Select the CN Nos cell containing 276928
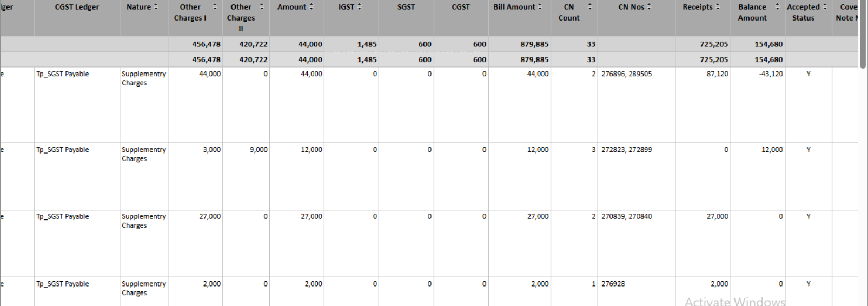The image size is (868, 306). [x=613, y=284]
